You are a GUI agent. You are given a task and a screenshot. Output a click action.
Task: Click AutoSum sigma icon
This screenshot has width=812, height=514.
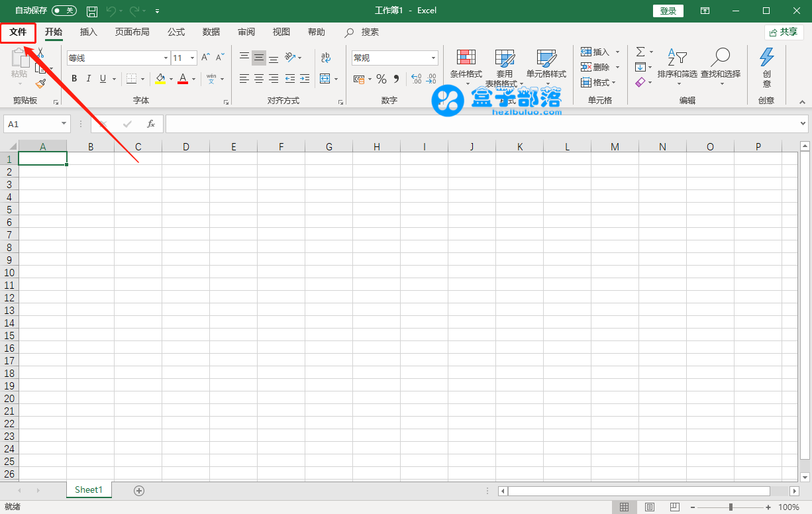pyautogui.click(x=640, y=52)
